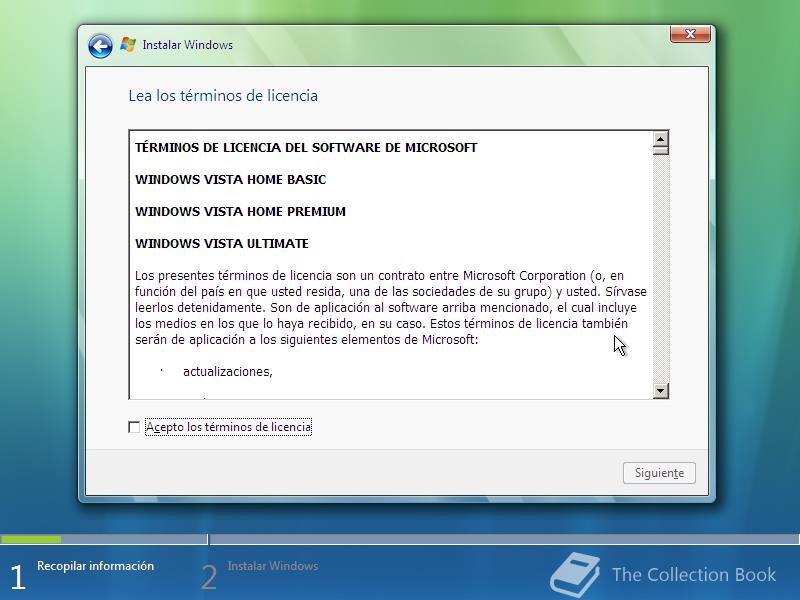Click the license text scroll up arrow
This screenshot has width=800, height=600.
(x=661, y=139)
